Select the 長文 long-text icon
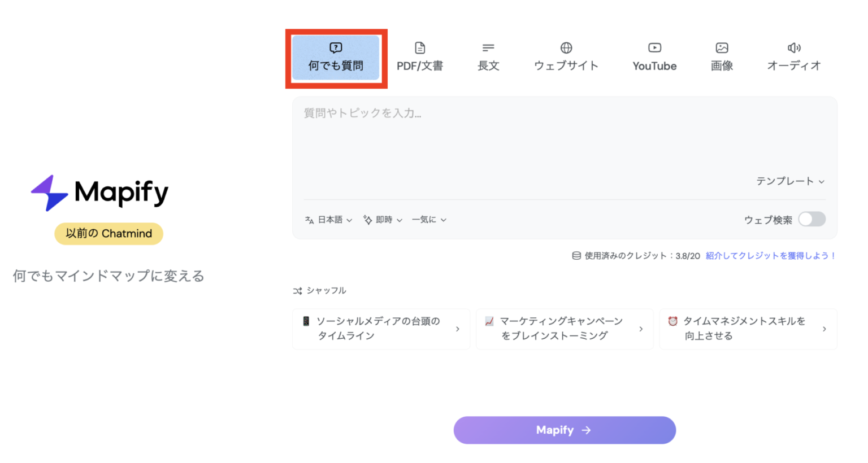 click(488, 47)
